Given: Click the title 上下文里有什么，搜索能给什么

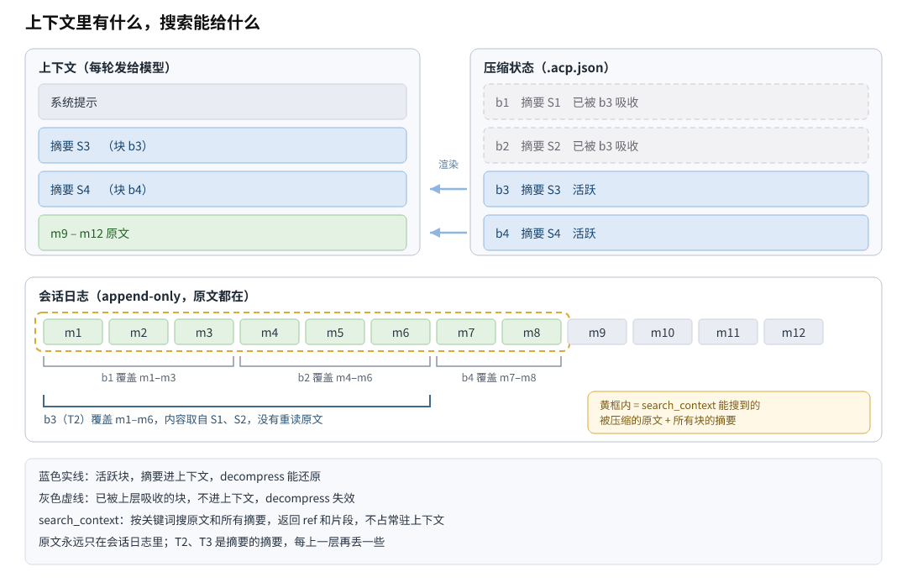Looking at the screenshot, I should tap(142, 23).
